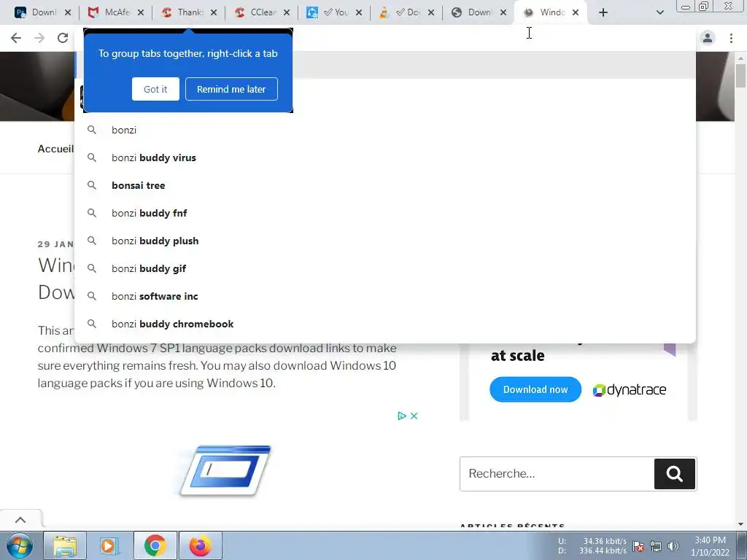Screen dimensions: 747x560
Task: Open Firefox from the taskbar
Action: (x=201, y=545)
